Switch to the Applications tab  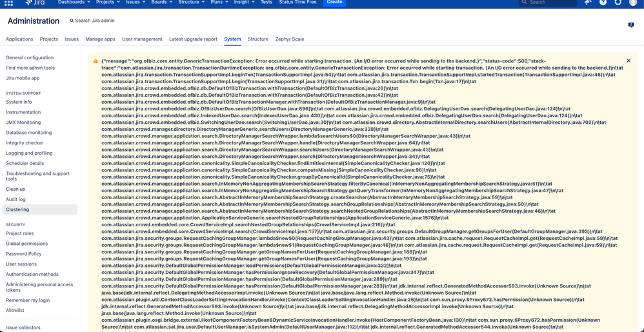click(x=19, y=39)
